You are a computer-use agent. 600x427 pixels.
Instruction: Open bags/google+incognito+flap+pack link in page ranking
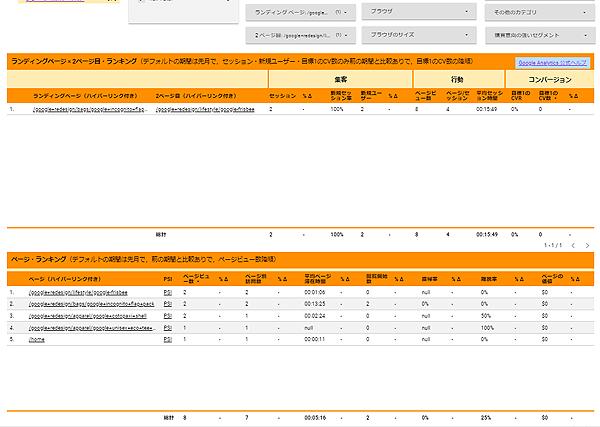click(x=91, y=304)
